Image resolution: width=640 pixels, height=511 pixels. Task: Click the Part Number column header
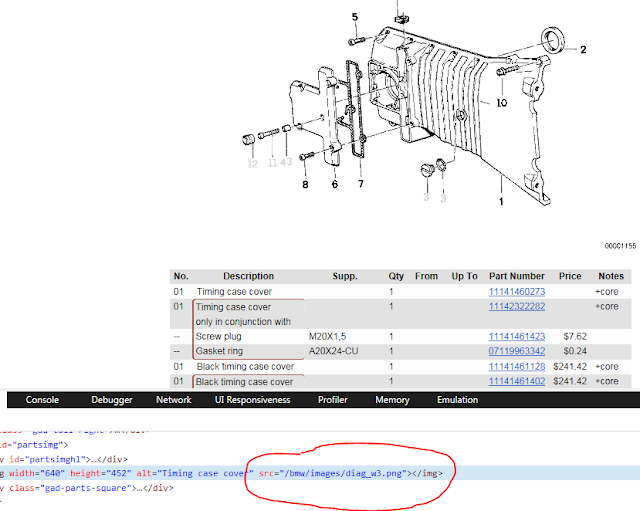coord(517,276)
